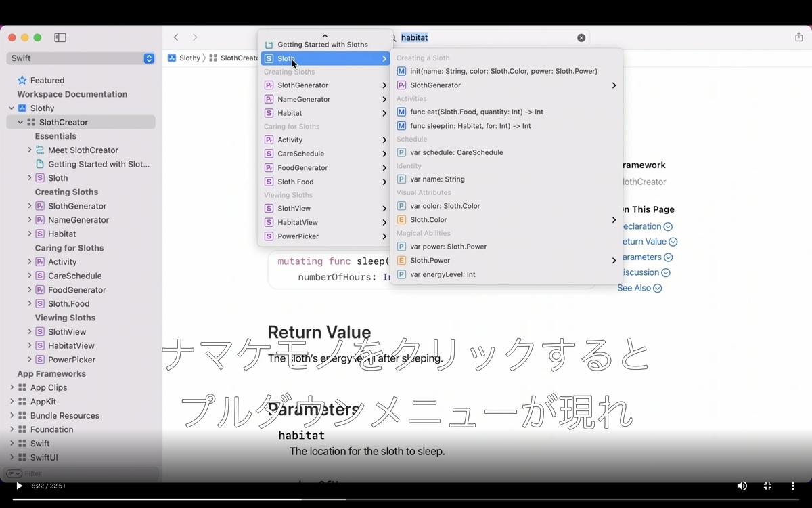Select NameGenerator protocol icon in sidebar

coord(40,220)
